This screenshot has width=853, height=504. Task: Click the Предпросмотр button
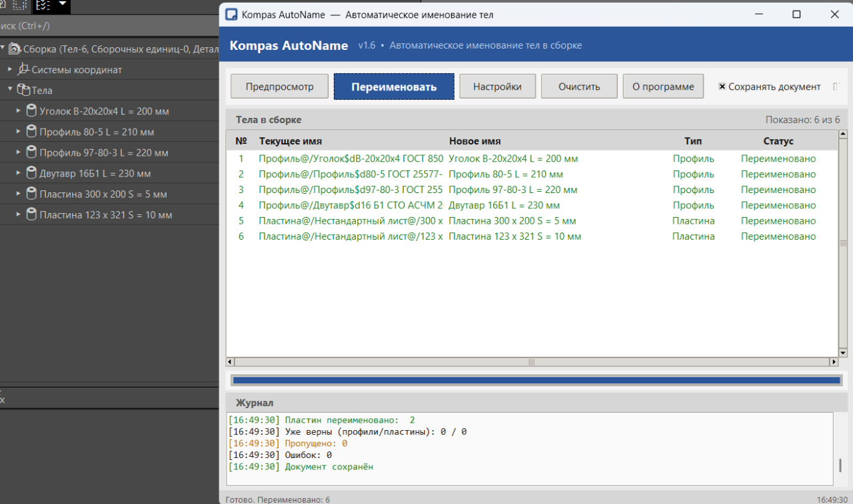(279, 87)
